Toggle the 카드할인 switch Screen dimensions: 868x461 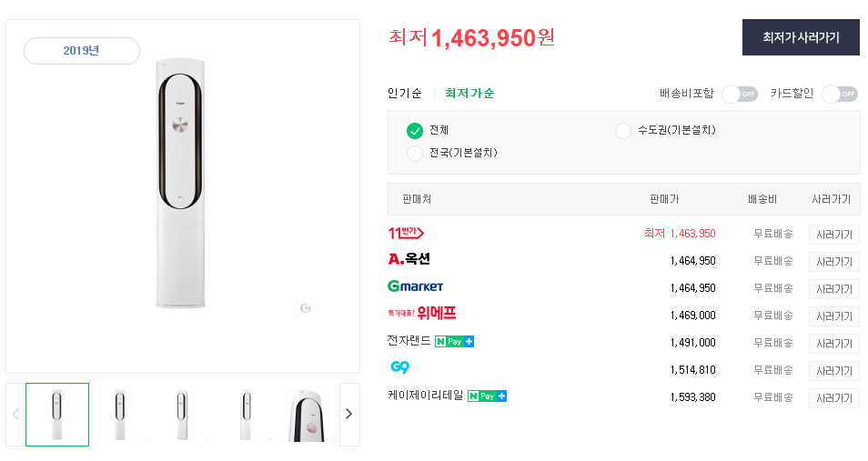[840, 94]
